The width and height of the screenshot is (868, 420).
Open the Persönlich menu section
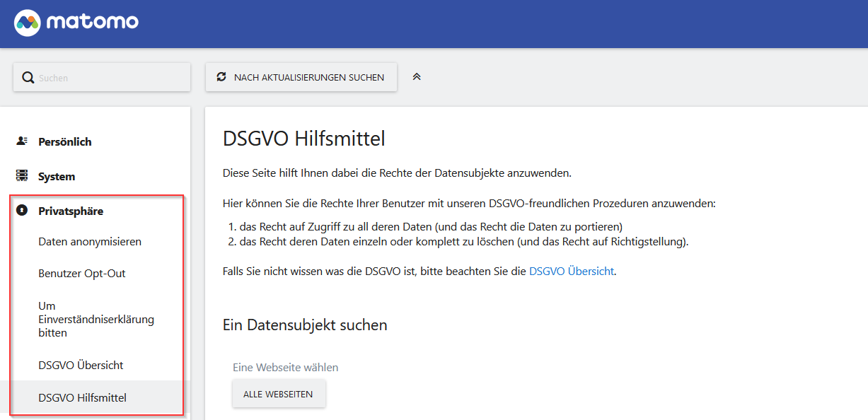[65, 141]
